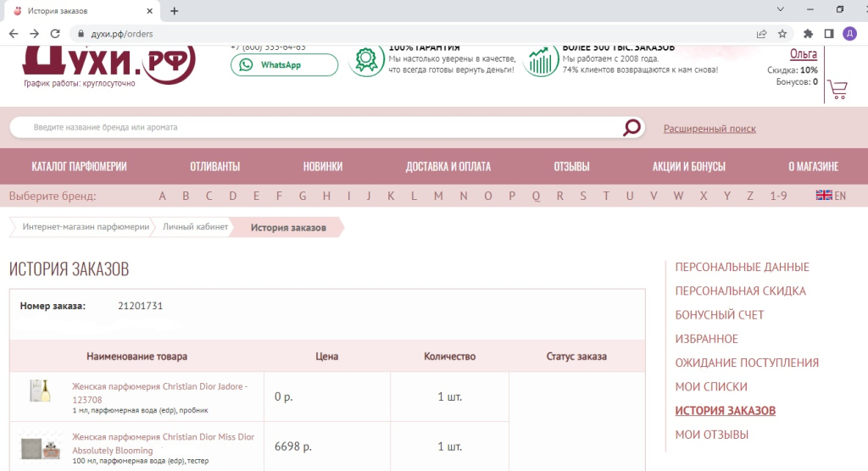
Task: Open Ольга account link
Action: click(804, 54)
